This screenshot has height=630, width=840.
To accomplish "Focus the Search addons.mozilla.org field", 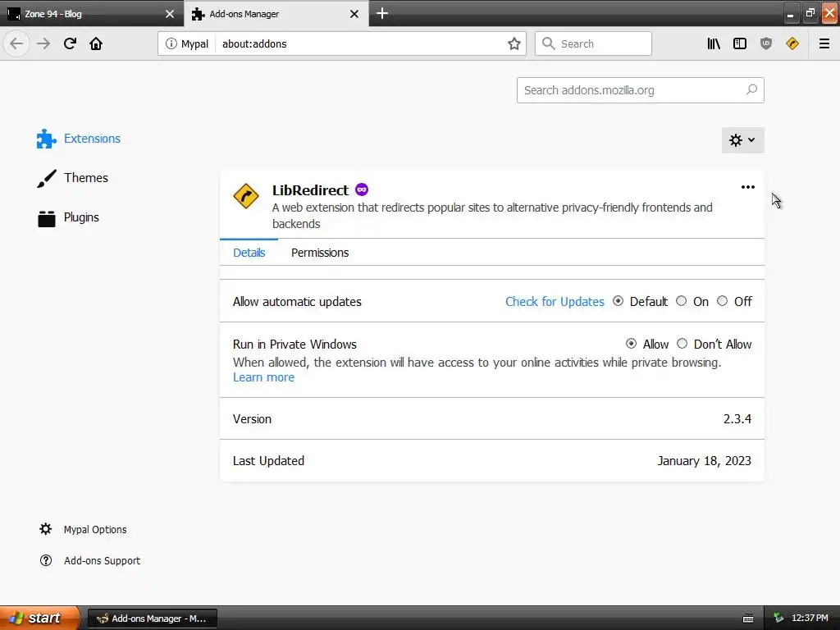I will click(x=640, y=90).
